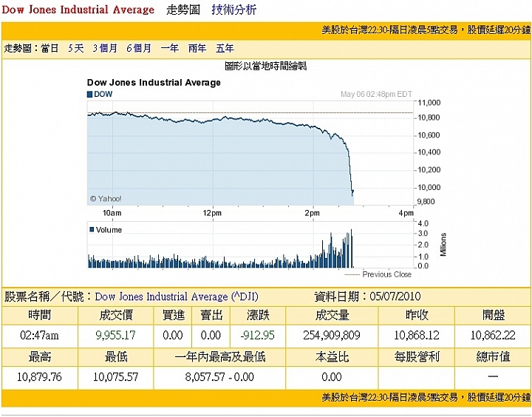
Task: Click the bottom trading hours notice banner
Action: pyautogui.click(x=266, y=398)
